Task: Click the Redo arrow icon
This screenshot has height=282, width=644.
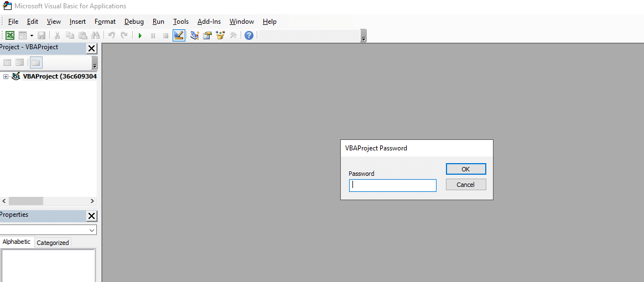Action: click(123, 36)
